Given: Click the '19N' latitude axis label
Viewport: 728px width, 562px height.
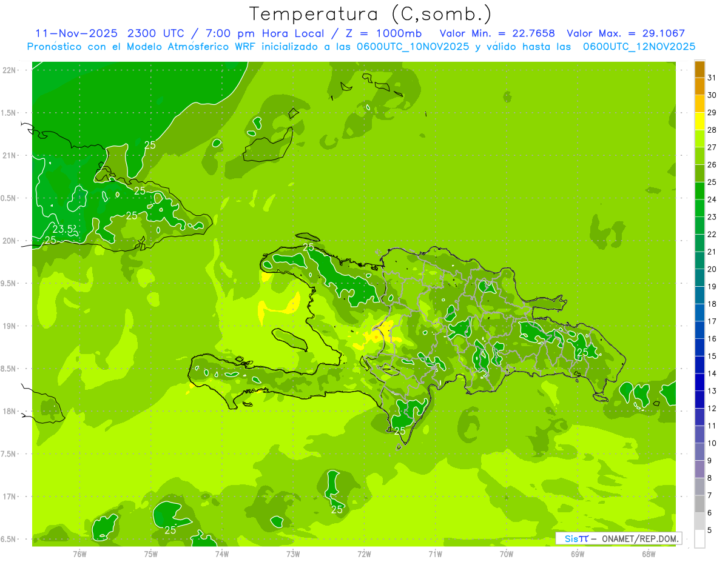Looking at the screenshot, I should [x=10, y=326].
